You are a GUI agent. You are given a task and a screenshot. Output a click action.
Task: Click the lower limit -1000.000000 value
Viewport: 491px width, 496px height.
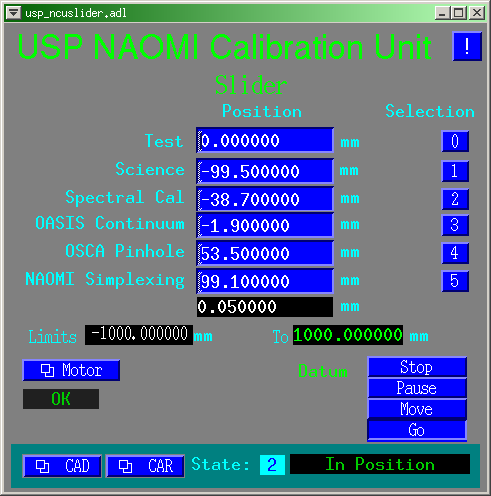[x=139, y=335]
